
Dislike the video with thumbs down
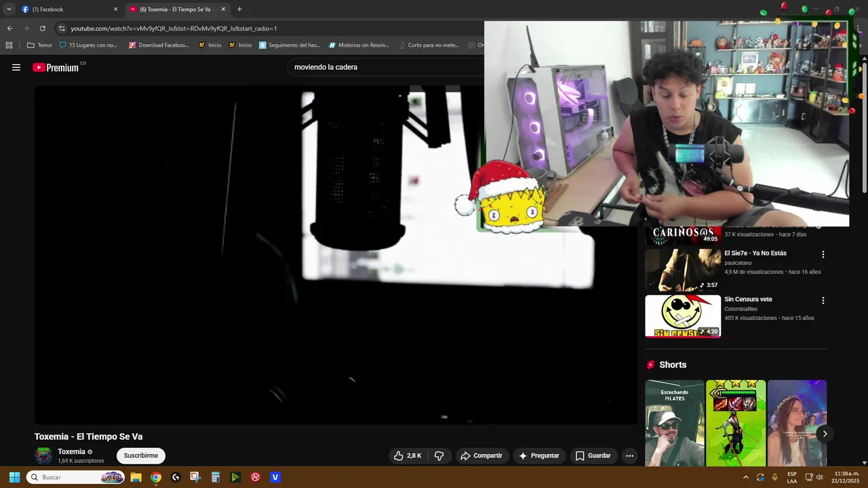439,455
